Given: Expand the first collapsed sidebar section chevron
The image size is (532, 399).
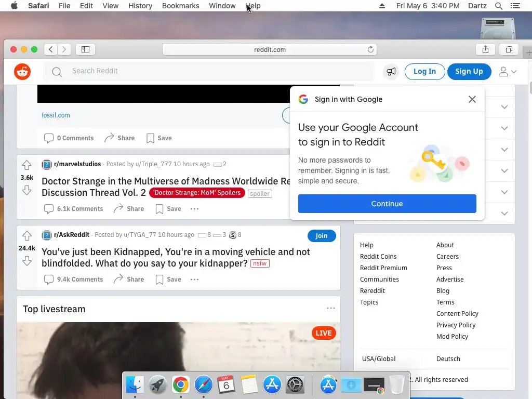Looking at the screenshot, I should tap(504, 107).
